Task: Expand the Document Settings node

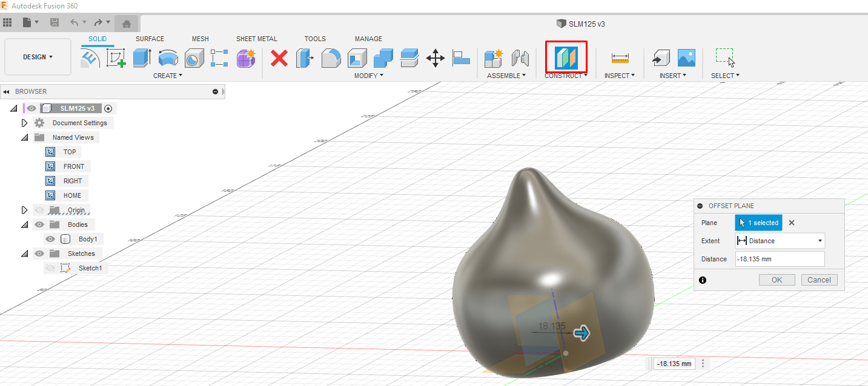Action: click(x=24, y=123)
